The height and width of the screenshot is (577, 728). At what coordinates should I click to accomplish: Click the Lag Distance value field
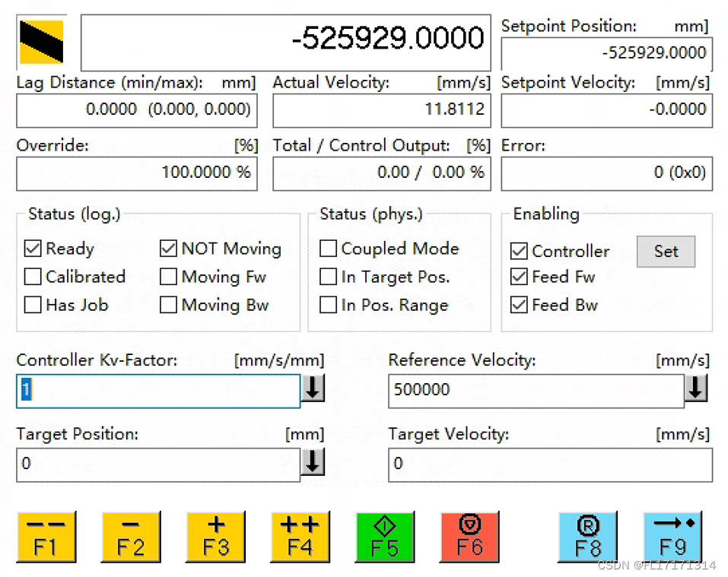137,110
